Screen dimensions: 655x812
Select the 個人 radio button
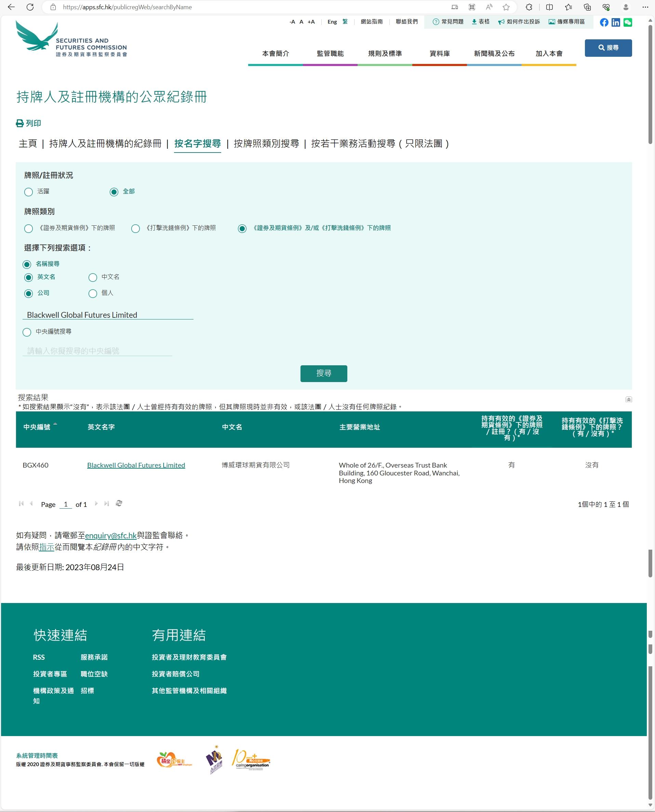point(92,293)
